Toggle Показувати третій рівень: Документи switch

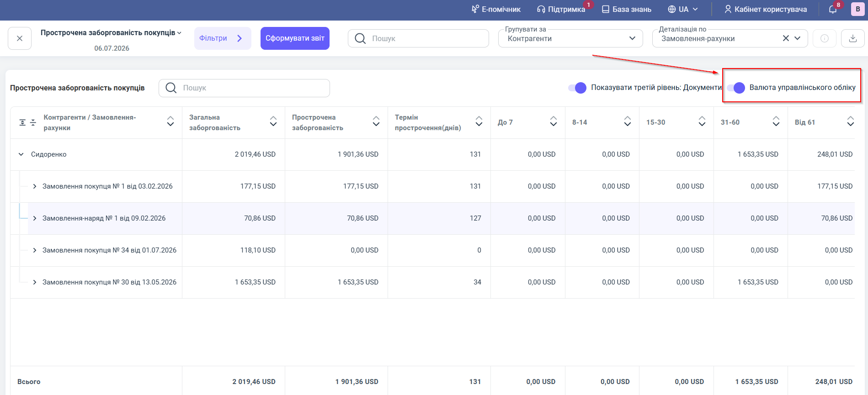click(x=577, y=88)
